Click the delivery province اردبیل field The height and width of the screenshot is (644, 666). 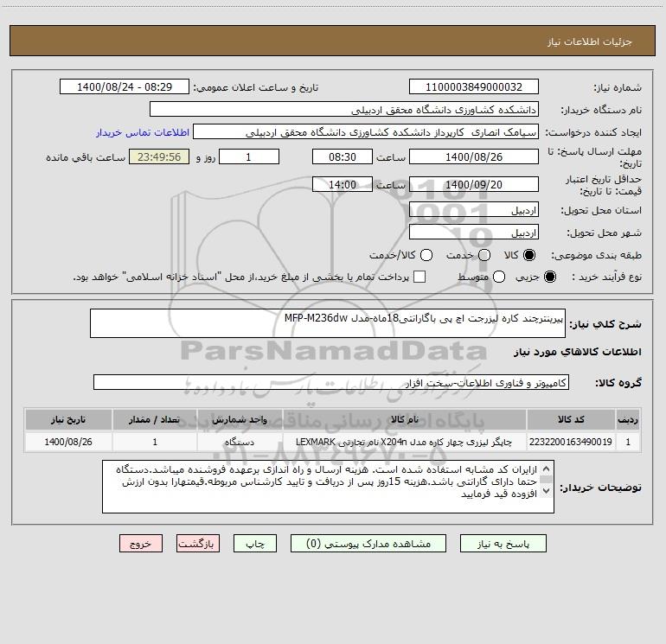474,210
